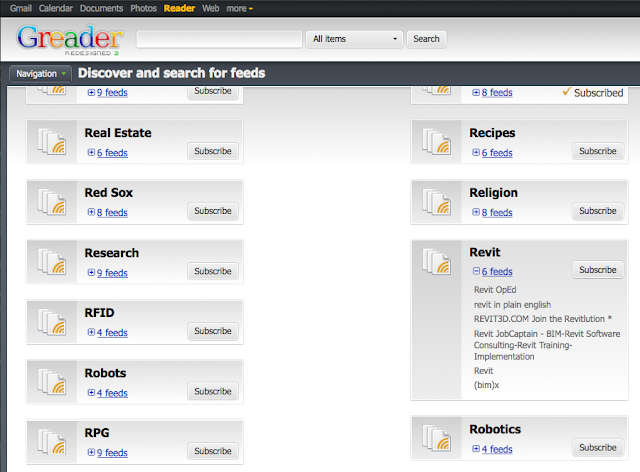Subscribe to the Red Sox bundle
This screenshot has width=640, height=472.
click(213, 211)
